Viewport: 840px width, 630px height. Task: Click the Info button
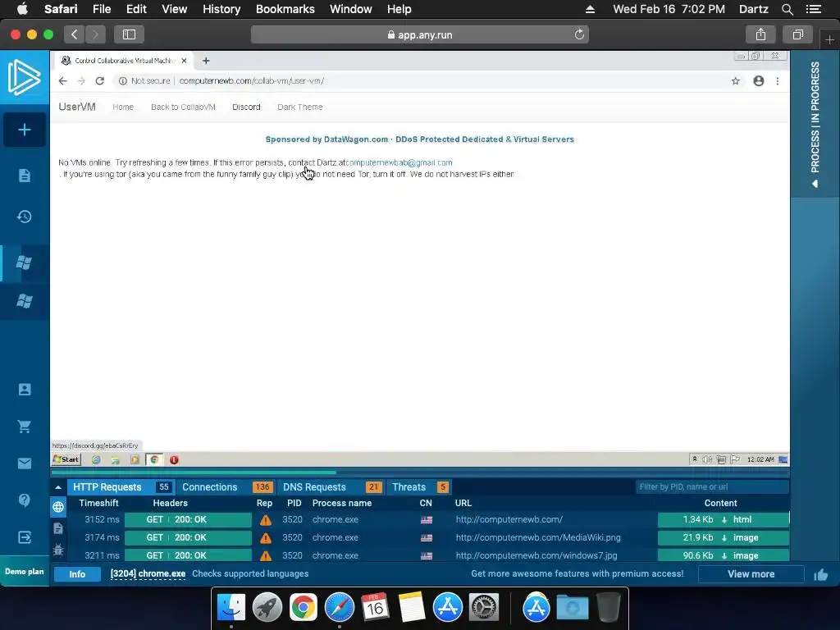pos(77,573)
